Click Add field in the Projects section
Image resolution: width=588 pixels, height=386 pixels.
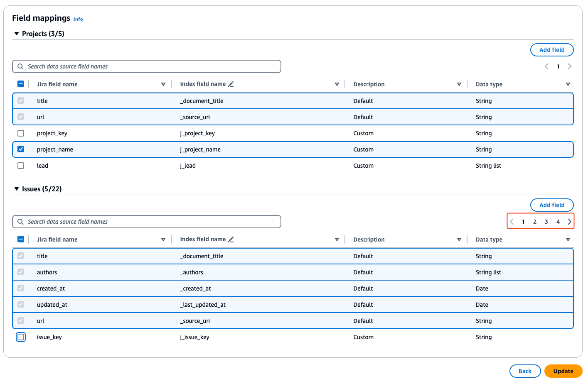click(x=552, y=49)
